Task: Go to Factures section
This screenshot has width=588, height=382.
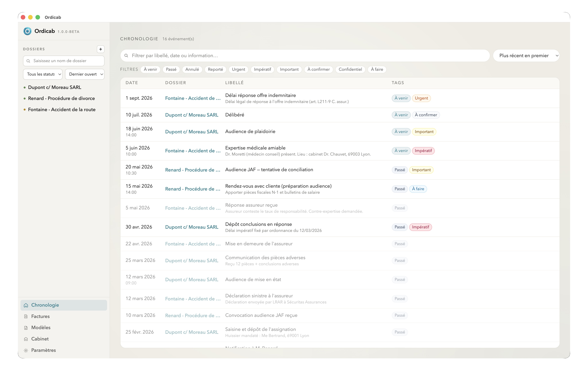Action: click(64, 317)
